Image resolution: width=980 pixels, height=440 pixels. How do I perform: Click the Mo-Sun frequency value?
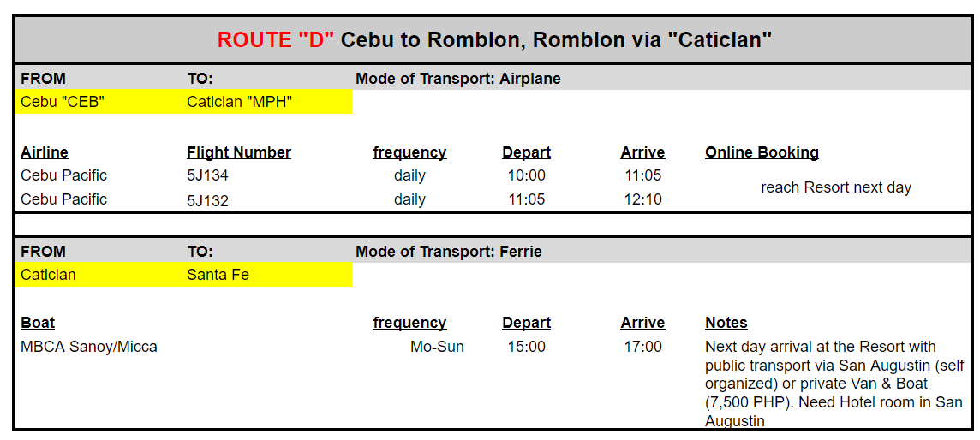pos(437,347)
